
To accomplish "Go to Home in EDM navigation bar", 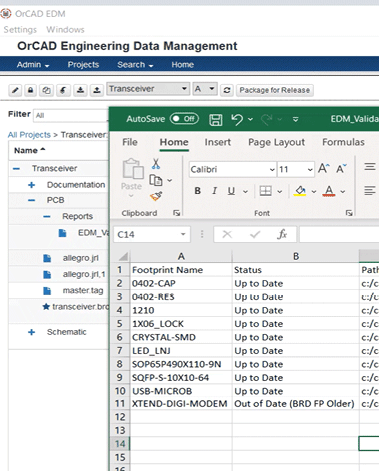I will point(183,65).
